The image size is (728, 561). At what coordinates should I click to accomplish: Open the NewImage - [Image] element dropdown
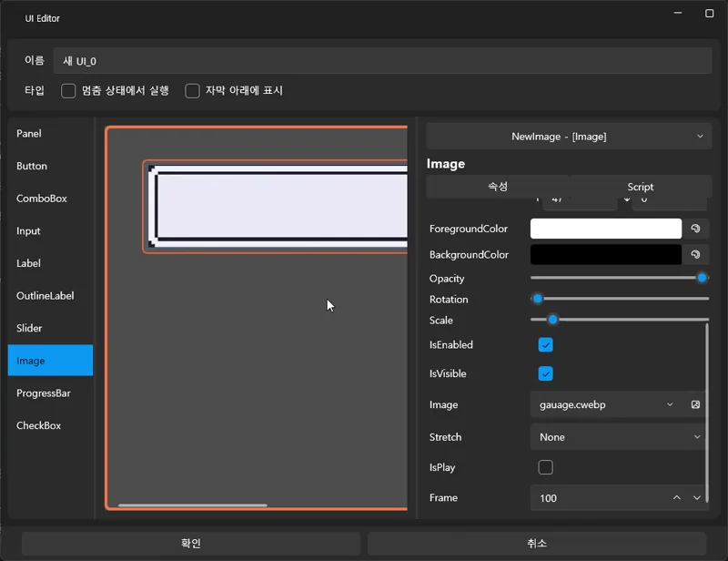[x=569, y=137]
